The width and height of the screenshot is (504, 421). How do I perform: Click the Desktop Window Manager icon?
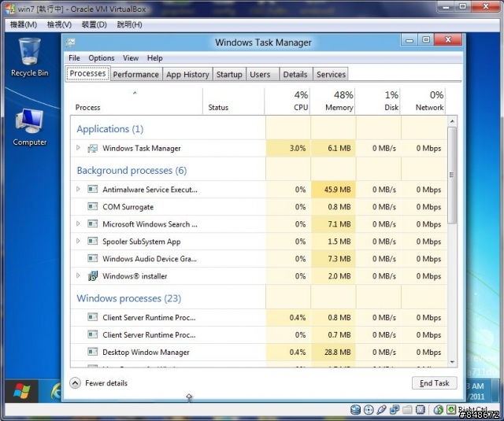pyautogui.click(x=93, y=352)
